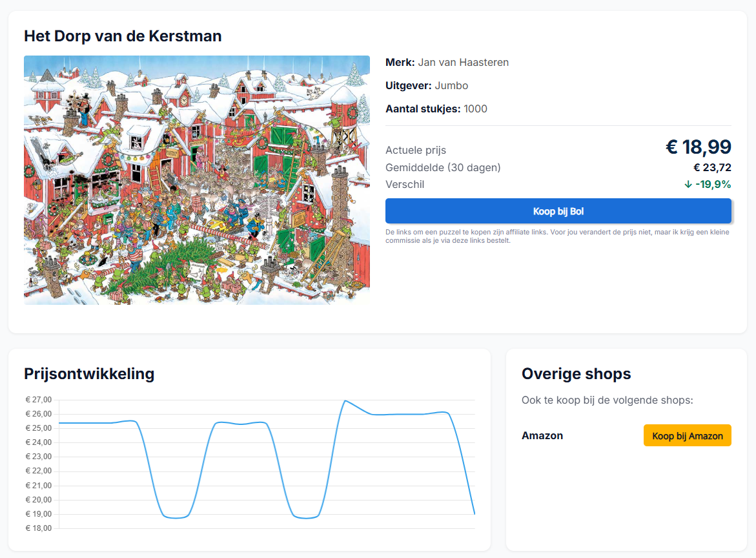This screenshot has height=558, width=756.
Task: Click the affiliate links disclaimer text
Action: (x=557, y=236)
